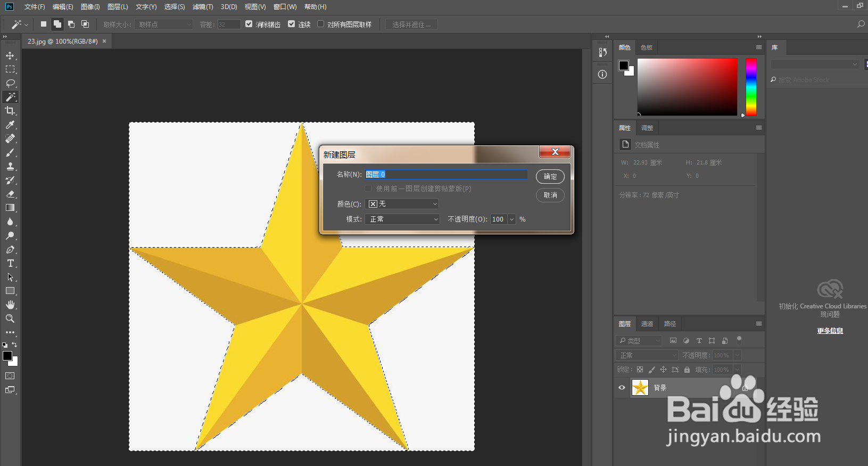The height and width of the screenshot is (466, 868).
Task: Switch to the Swatches tab
Action: (647, 47)
